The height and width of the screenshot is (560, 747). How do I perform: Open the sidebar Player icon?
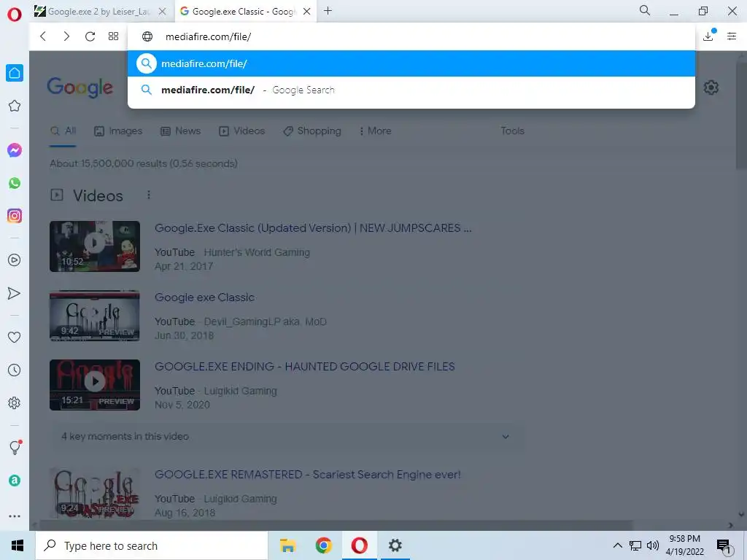[15, 260]
